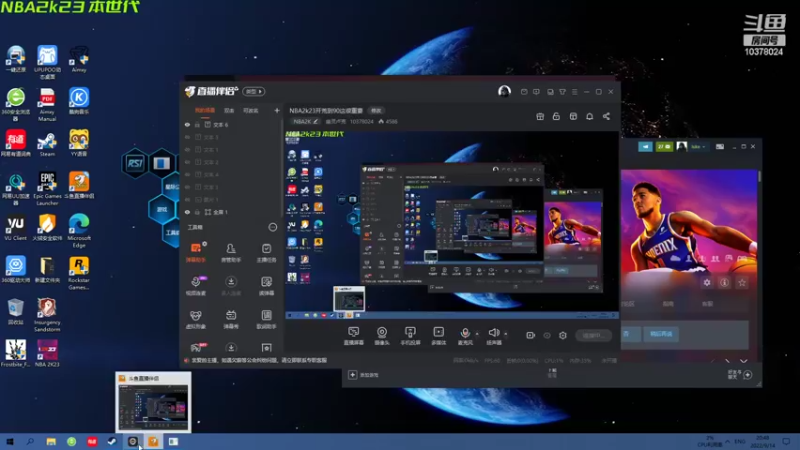Viewport: 800px width, 450px height.
Task: Switch to the first scene tab in orange
Action: 205,110
